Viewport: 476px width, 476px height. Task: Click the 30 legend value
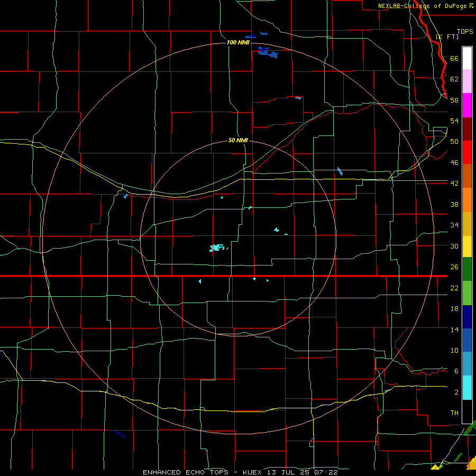(x=454, y=246)
